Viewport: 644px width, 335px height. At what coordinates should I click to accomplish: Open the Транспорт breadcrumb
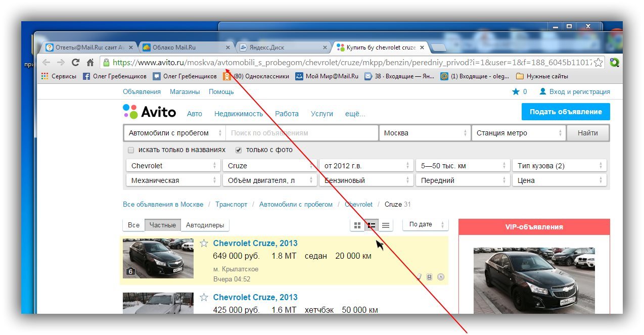[x=232, y=205]
